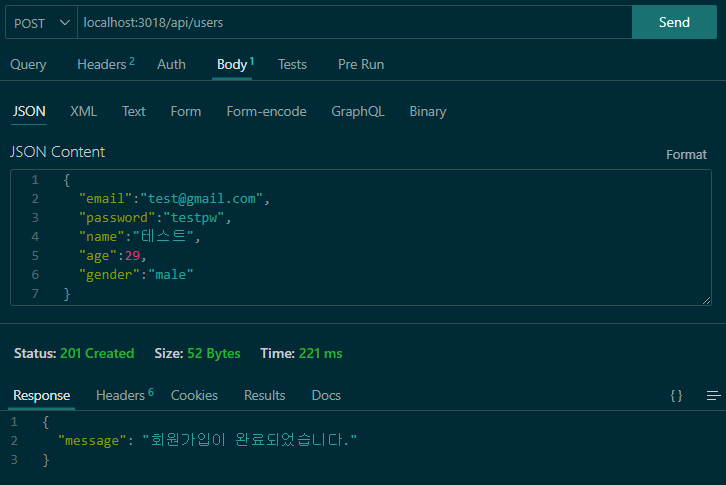Click the 221 ms time value
The height and width of the screenshot is (485, 726).
pyautogui.click(x=320, y=353)
